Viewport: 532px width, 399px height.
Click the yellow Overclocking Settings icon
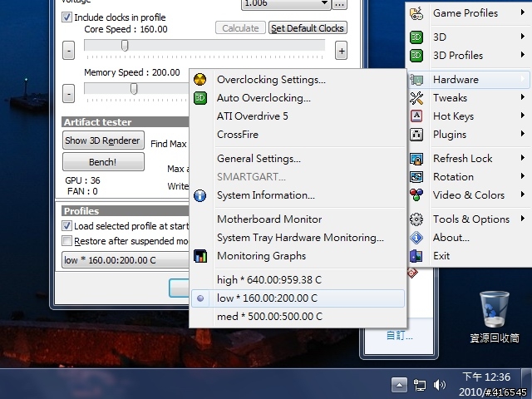(199, 80)
